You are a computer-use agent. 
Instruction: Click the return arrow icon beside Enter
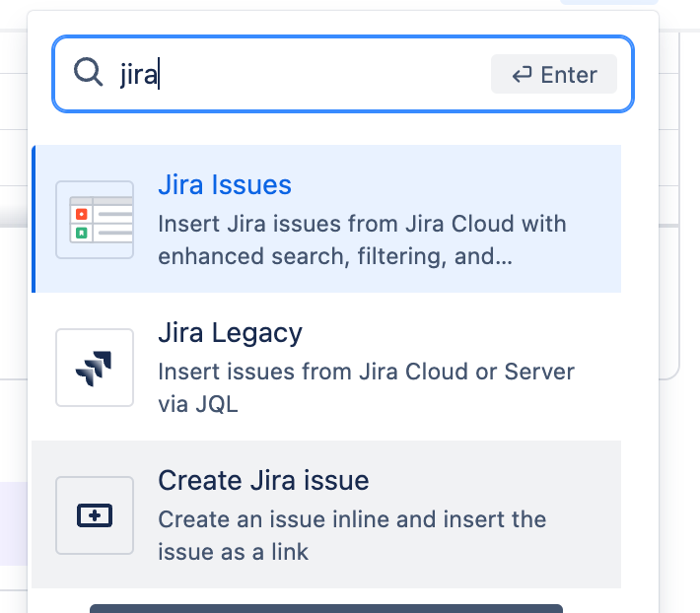pyautogui.click(x=522, y=74)
